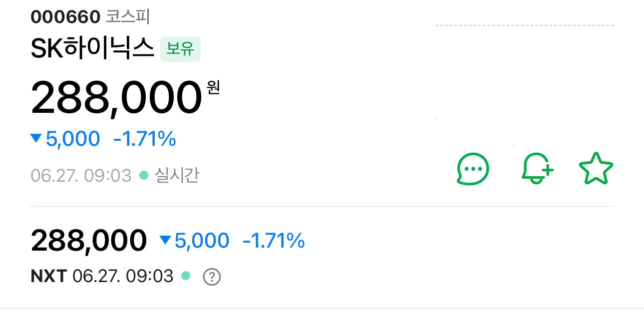Image resolution: width=644 pixels, height=325 pixels.
Task: Open the stock discussion chat icon
Action: coord(473,169)
